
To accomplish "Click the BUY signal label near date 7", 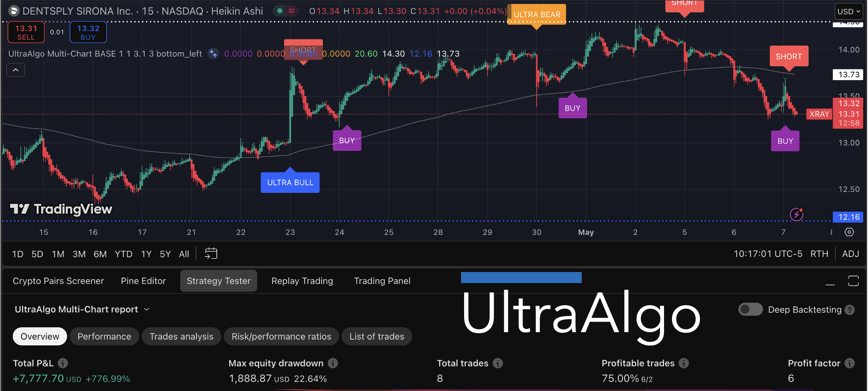I will (x=785, y=141).
